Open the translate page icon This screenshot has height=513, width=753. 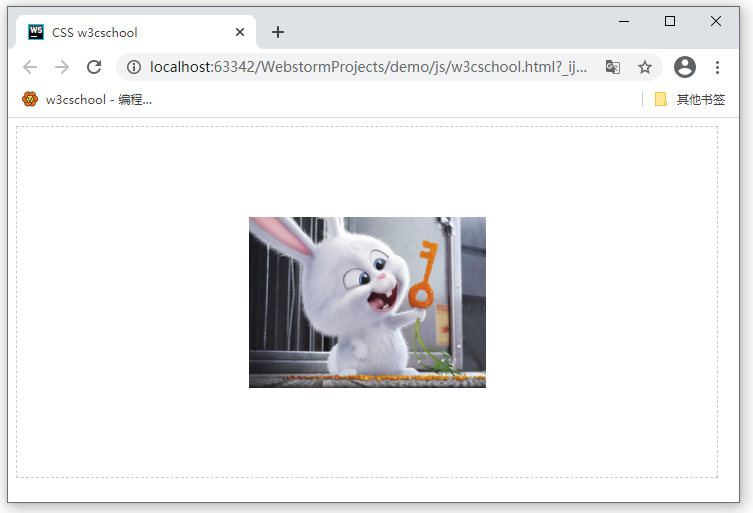point(613,67)
